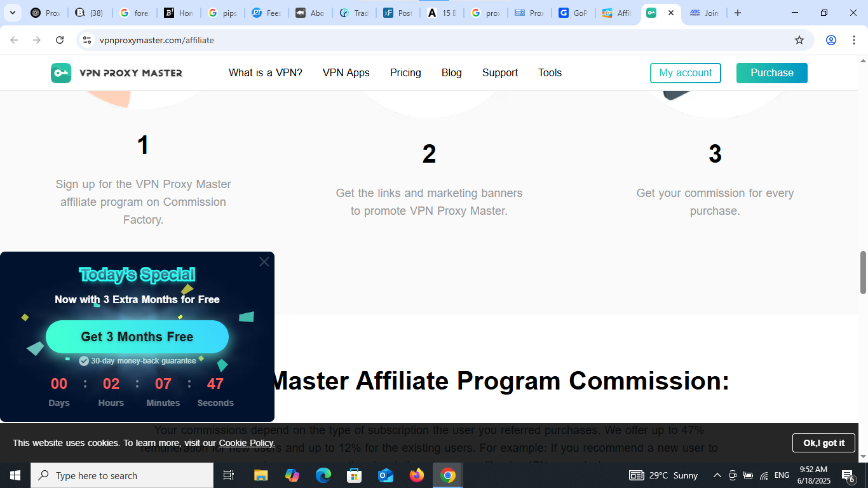Open 'What is a VPN?' nav item

tap(266, 72)
